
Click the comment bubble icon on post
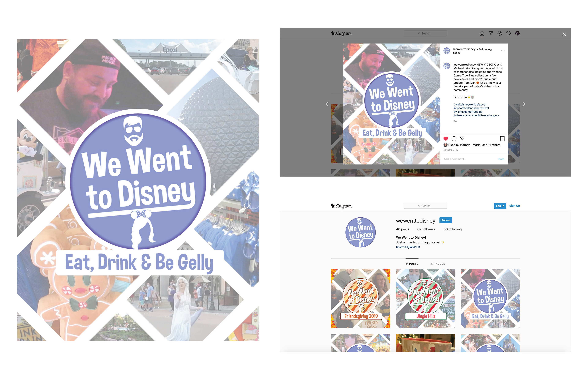(x=454, y=139)
